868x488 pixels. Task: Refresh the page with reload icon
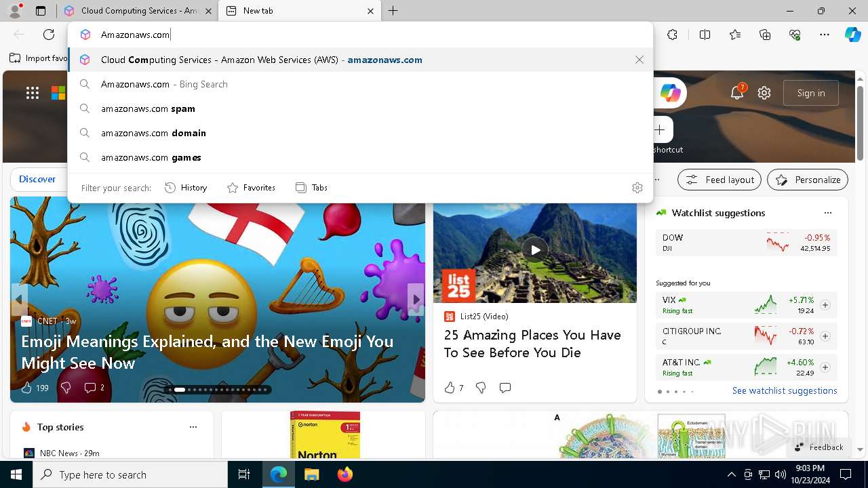pos(49,35)
